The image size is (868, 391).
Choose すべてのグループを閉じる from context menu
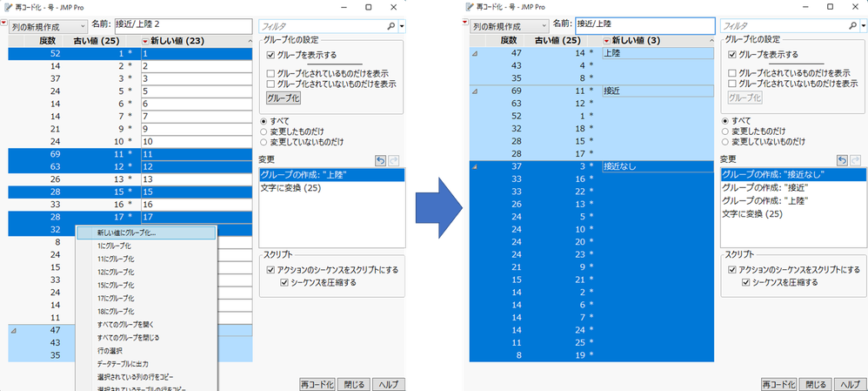146,338
